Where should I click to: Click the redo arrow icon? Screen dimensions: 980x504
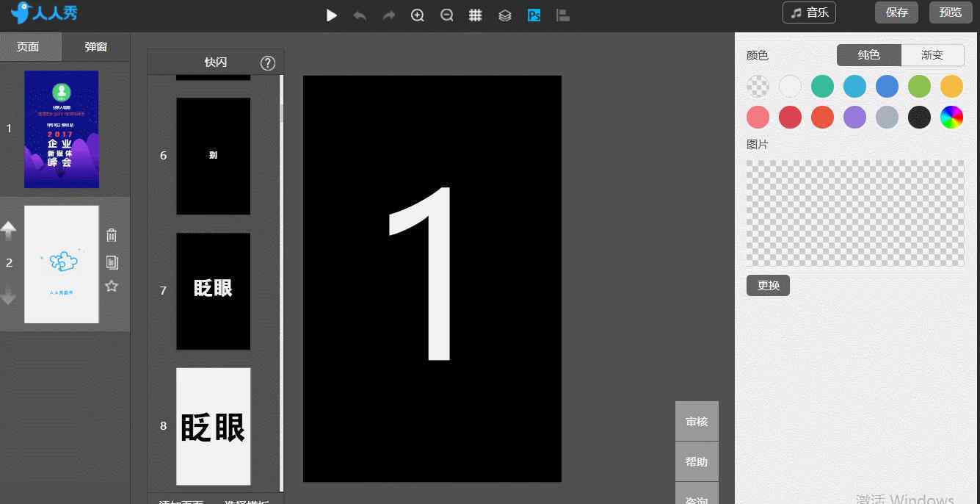389,15
